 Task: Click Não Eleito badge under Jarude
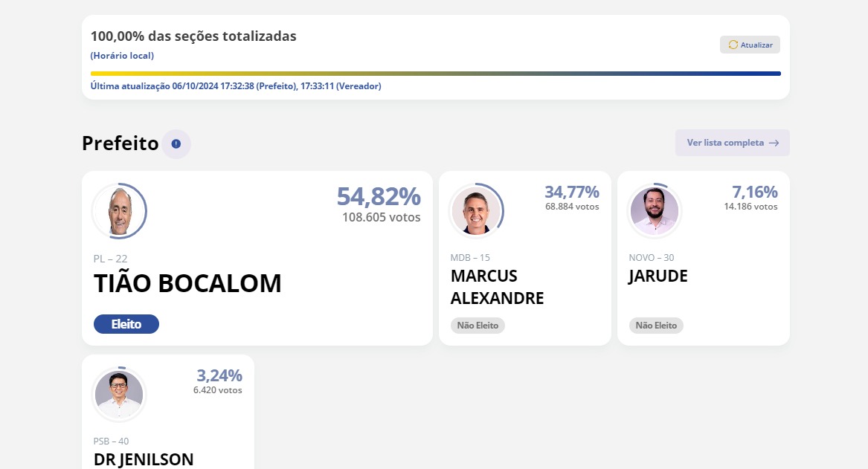[656, 326]
